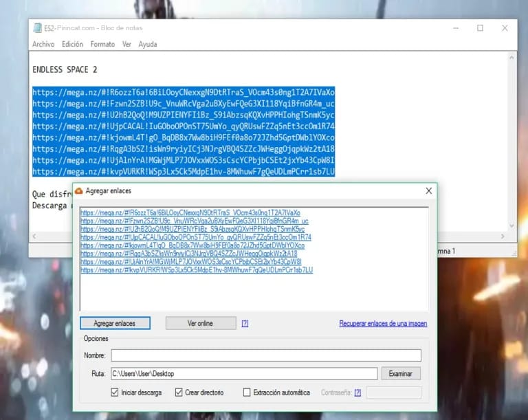Close the Bloc de notas window
The width and height of the screenshot is (528, 420).
[x=505, y=28]
